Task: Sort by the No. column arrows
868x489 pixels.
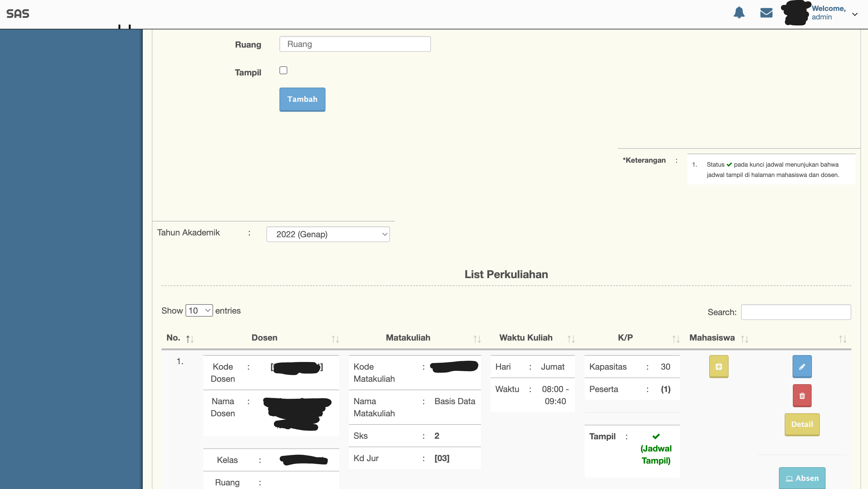Action: pos(190,339)
